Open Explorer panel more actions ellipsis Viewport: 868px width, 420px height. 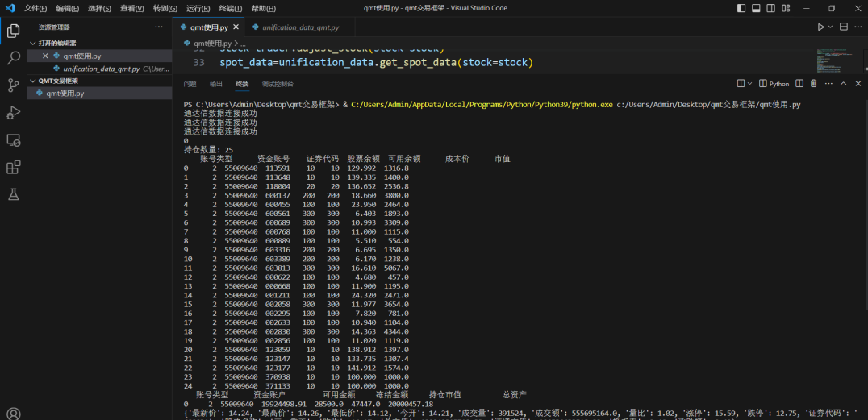[159, 27]
